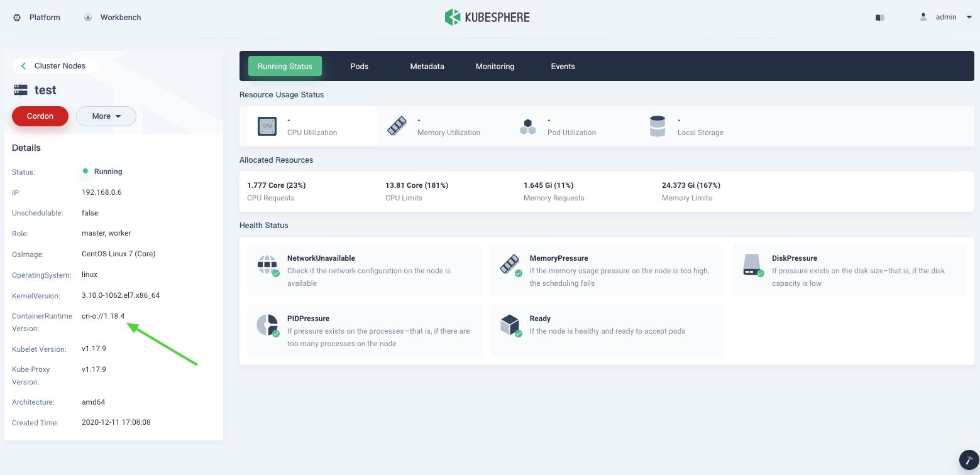Click the CPU Requests value 1.777 Core (23%)
980x475 pixels.
tap(277, 185)
